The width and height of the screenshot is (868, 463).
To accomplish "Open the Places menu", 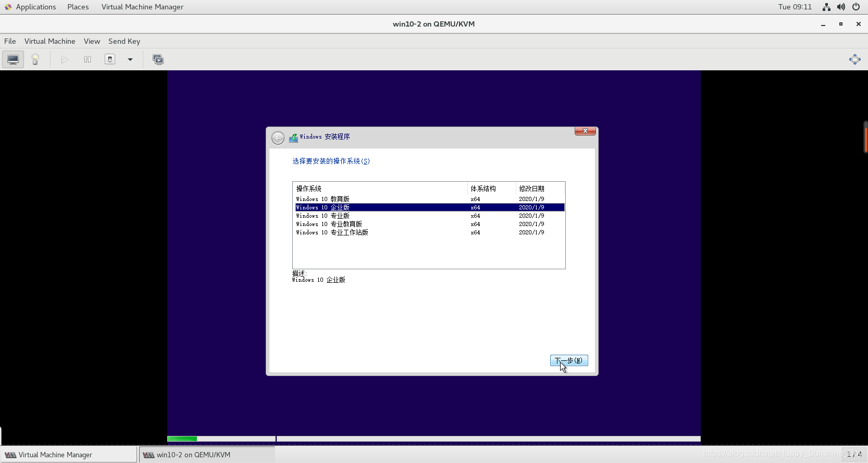I will (78, 7).
